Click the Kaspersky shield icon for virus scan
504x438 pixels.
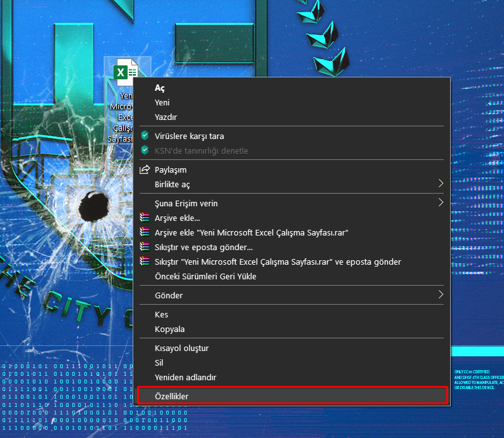pos(145,136)
